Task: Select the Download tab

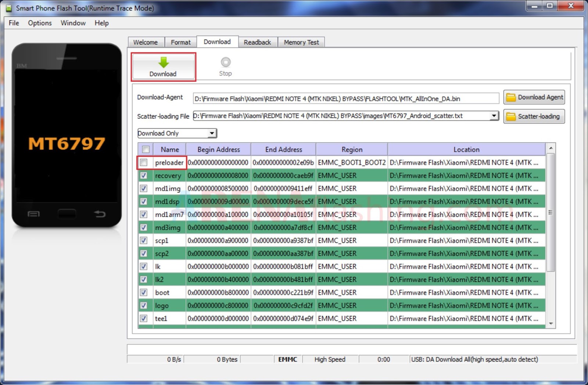Action: (217, 42)
